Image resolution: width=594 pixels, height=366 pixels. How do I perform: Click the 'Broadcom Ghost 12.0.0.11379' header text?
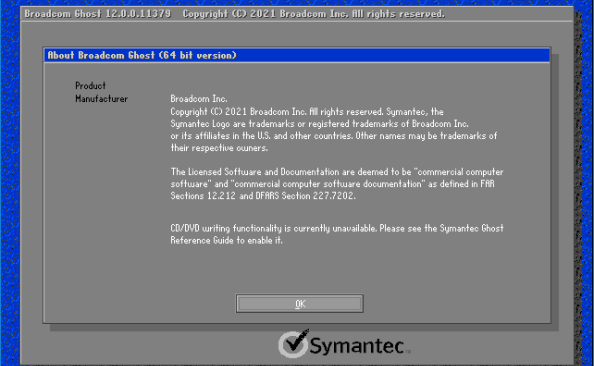(x=98, y=14)
